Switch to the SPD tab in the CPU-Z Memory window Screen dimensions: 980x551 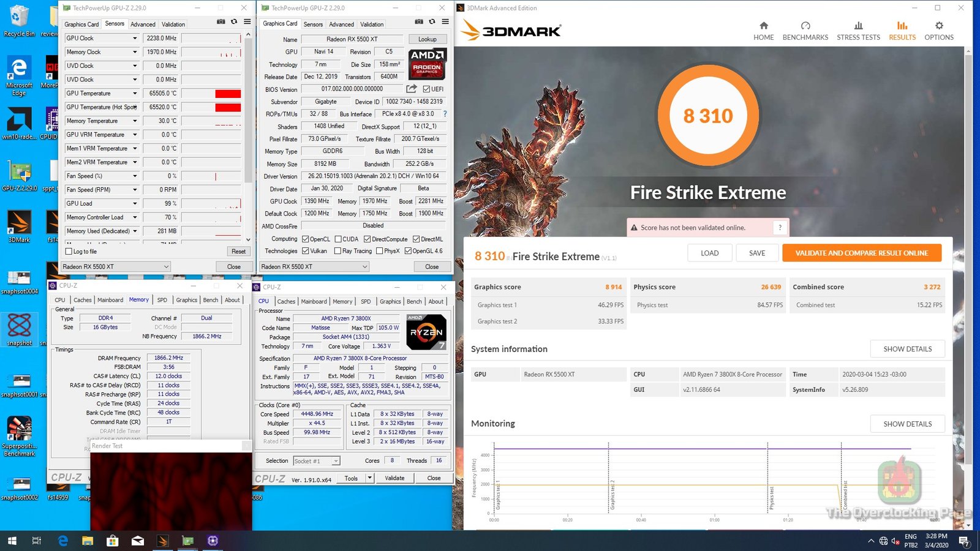[162, 300]
